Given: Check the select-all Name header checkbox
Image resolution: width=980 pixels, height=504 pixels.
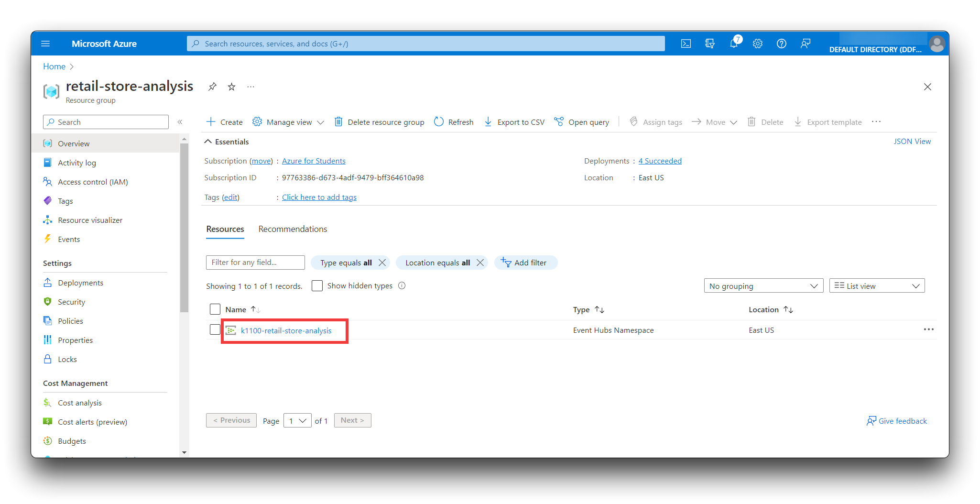Looking at the screenshot, I should point(215,309).
